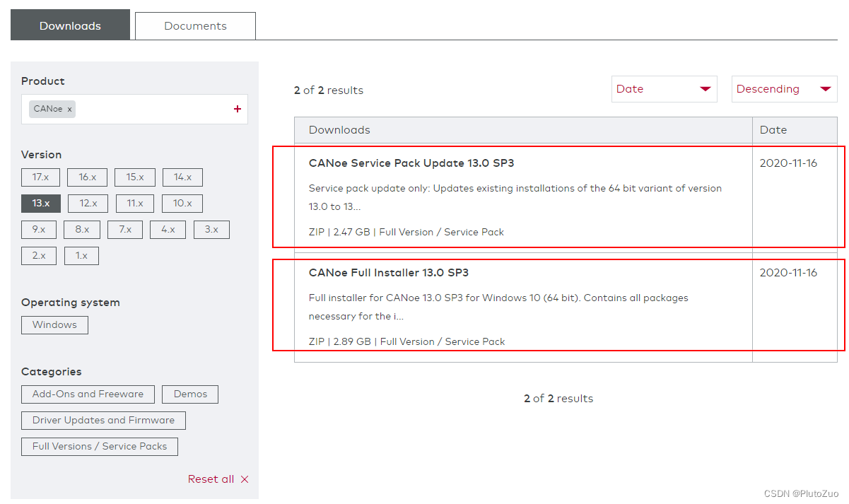849x504 pixels.
Task: Choose the 4.x version button
Action: (x=168, y=230)
